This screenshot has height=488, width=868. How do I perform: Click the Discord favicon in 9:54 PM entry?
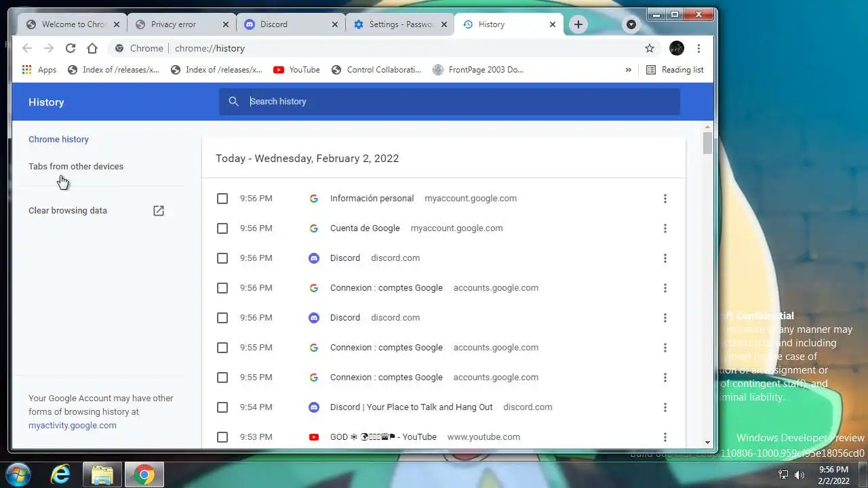314,407
